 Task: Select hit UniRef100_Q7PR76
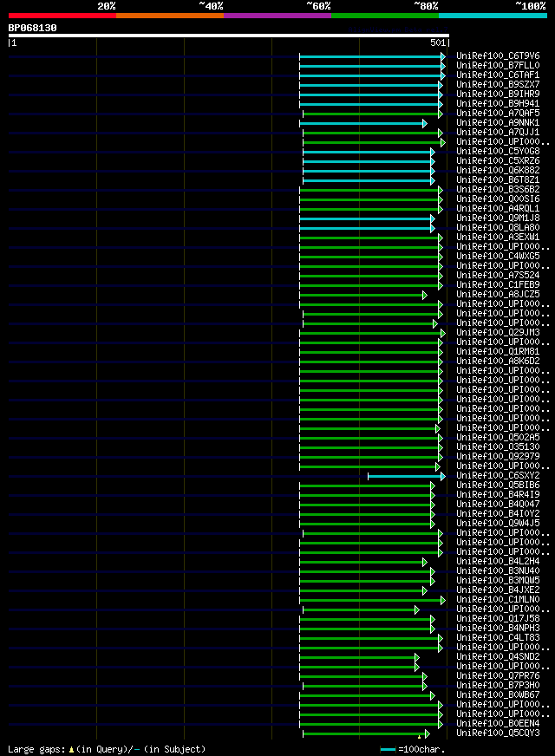pyautogui.click(x=498, y=676)
